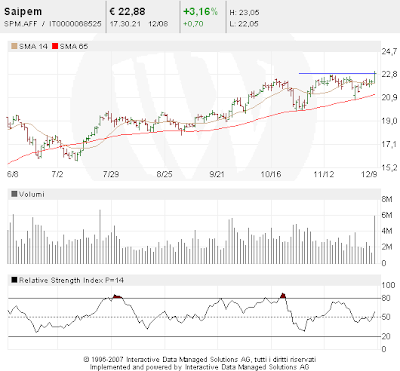
Task: Click the Relative Strength Index P=14 label
Action: pos(71,280)
